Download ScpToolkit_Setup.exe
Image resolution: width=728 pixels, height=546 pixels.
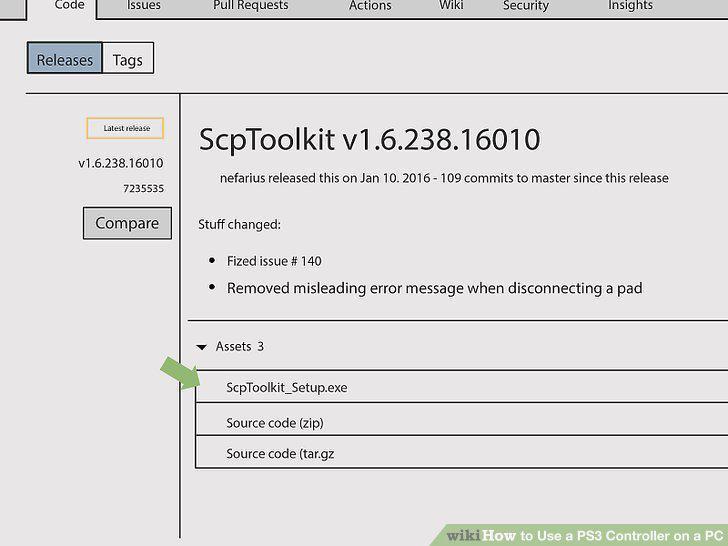[x=286, y=388]
